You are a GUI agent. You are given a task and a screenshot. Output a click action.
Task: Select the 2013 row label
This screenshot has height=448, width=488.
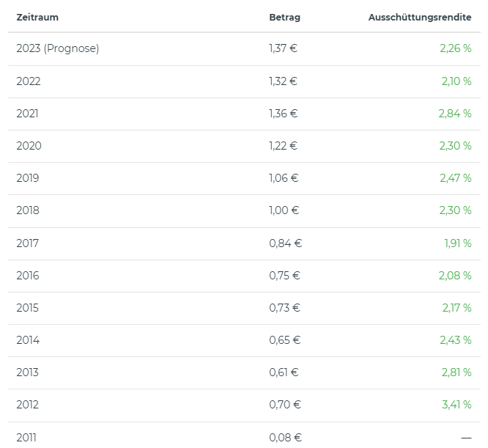pos(28,372)
